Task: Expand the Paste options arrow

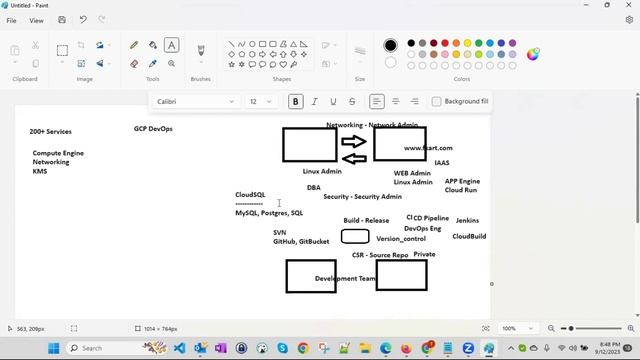Action: (15, 62)
